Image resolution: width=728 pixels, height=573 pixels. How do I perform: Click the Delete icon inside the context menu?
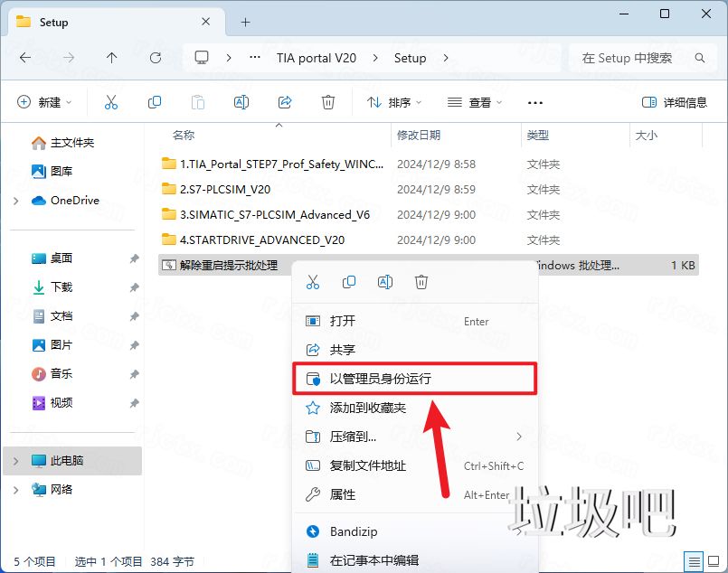point(421,282)
